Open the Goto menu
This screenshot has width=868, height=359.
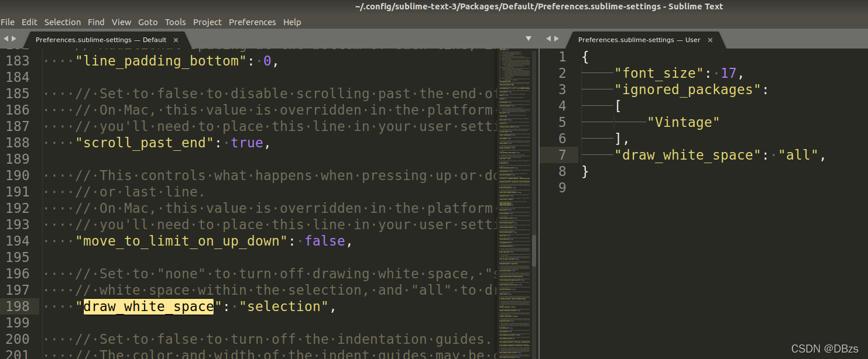pos(148,22)
